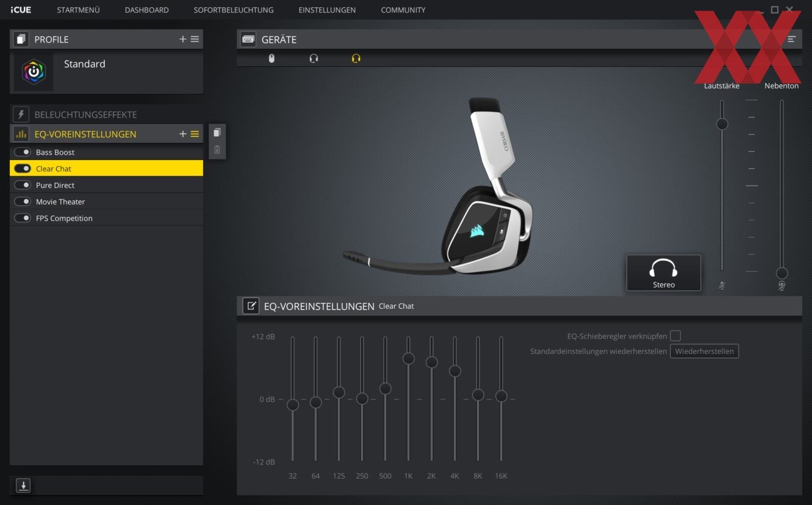
Task: Open the PROFILE hamburger menu
Action: tap(195, 39)
